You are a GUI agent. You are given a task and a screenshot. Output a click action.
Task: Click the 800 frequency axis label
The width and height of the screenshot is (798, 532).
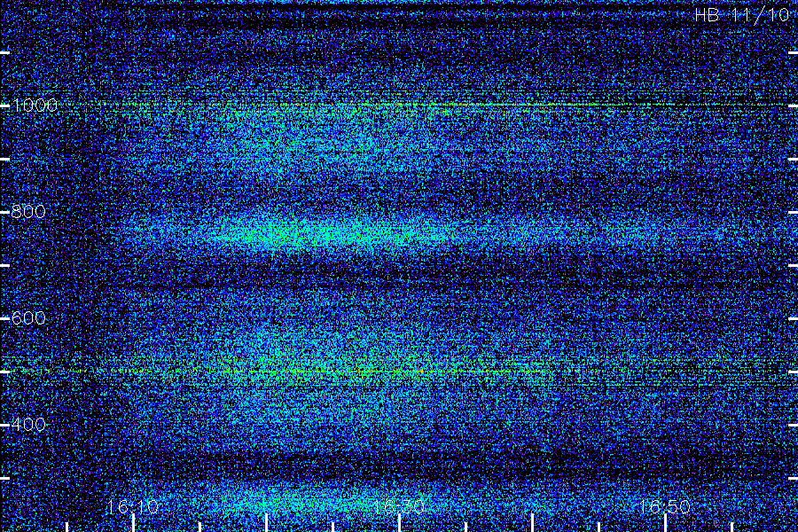[x=28, y=212]
